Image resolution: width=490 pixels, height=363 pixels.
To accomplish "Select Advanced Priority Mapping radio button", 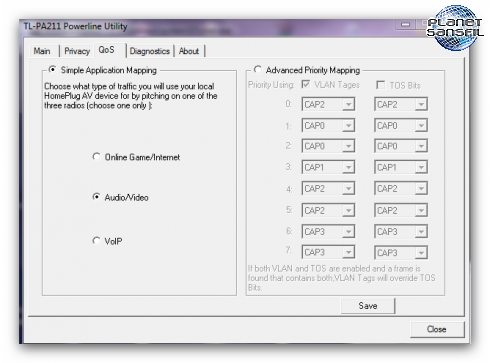I will 257,69.
